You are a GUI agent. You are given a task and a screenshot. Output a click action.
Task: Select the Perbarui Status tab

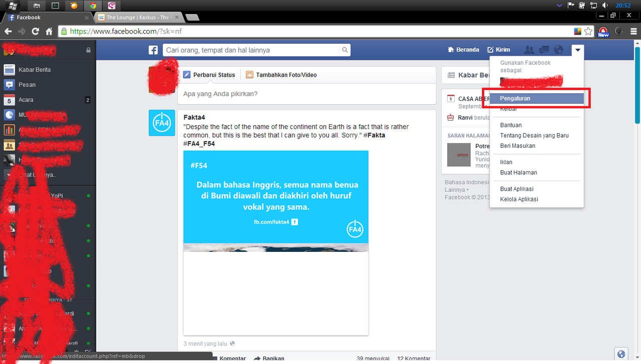[x=209, y=75]
